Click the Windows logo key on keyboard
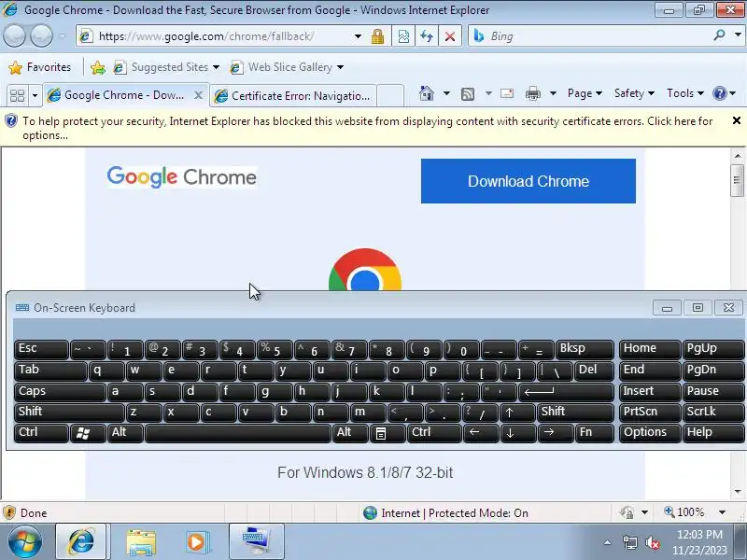 tap(87, 433)
